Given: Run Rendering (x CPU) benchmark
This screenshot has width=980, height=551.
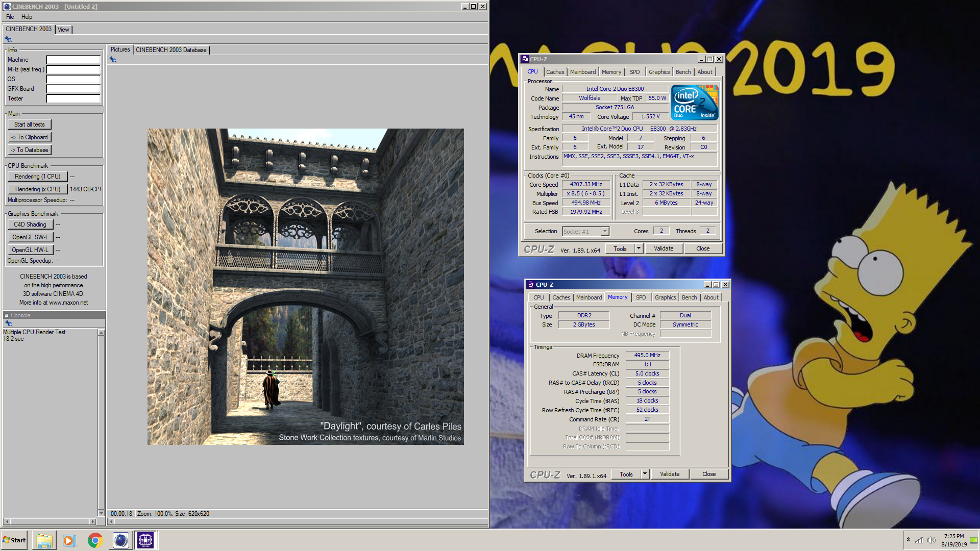Looking at the screenshot, I should tap(38, 189).
